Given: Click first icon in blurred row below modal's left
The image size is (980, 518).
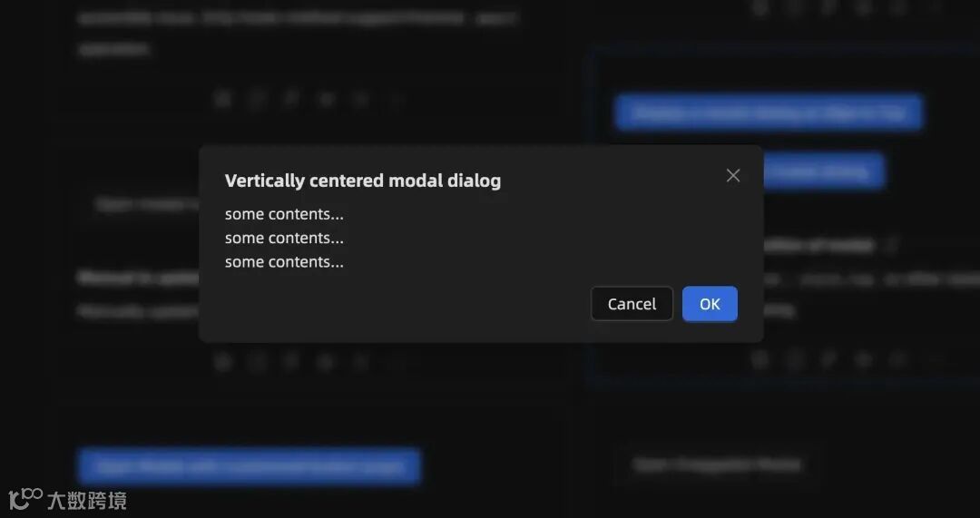Looking at the screenshot, I should [222, 361].
